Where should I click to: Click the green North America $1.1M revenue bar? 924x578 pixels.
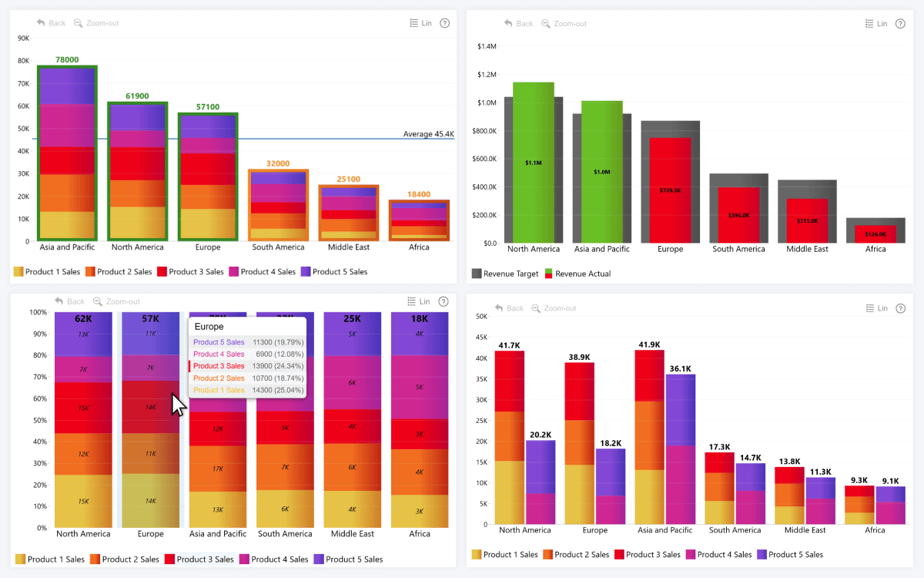pos(534,163)
